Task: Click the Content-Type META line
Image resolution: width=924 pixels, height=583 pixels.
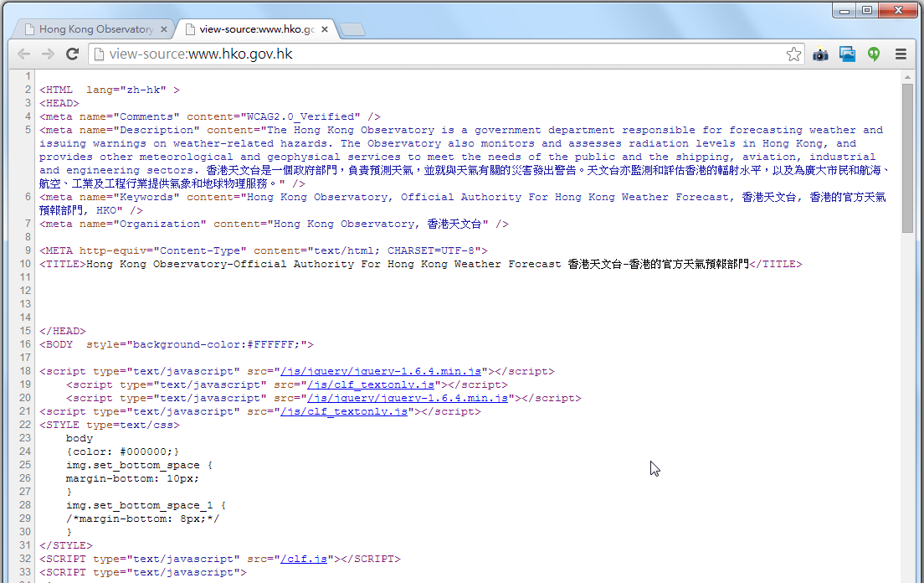Action: 264,251
